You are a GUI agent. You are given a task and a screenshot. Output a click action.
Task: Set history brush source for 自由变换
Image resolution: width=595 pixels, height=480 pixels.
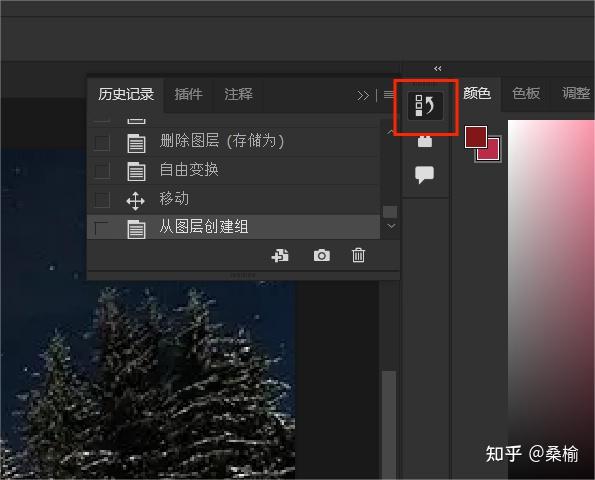[x=102, y=171]
